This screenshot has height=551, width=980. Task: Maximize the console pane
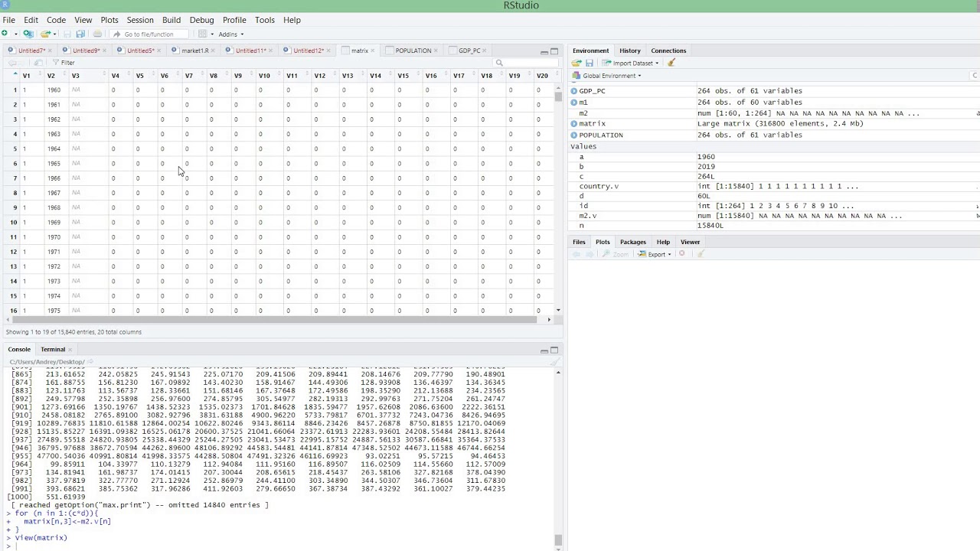pyautogui.click(x=554, y=350)
